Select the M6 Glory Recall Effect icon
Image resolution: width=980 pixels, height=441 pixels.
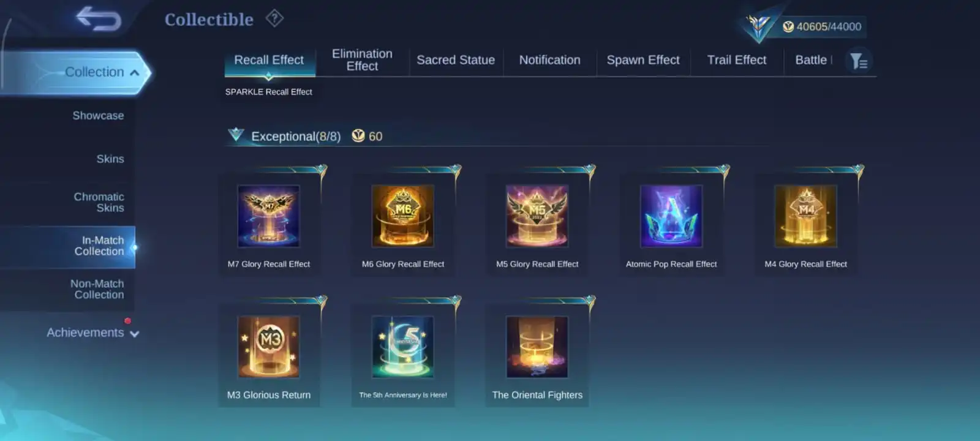[403, 216]
